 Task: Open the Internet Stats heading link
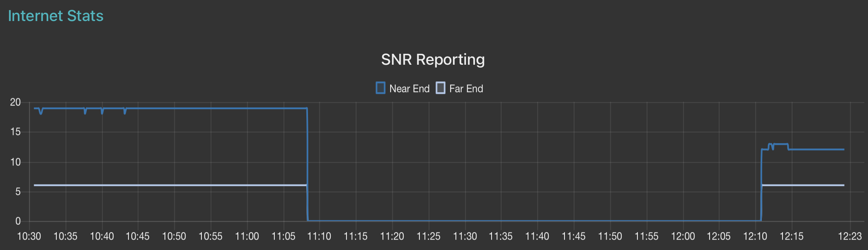point(56,16)
